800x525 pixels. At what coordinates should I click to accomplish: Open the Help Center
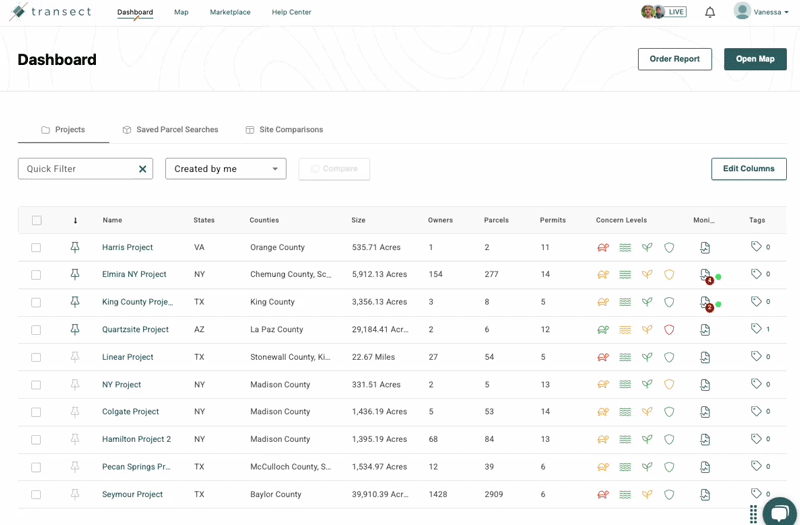pyautogui.click(x=291, y=12)
